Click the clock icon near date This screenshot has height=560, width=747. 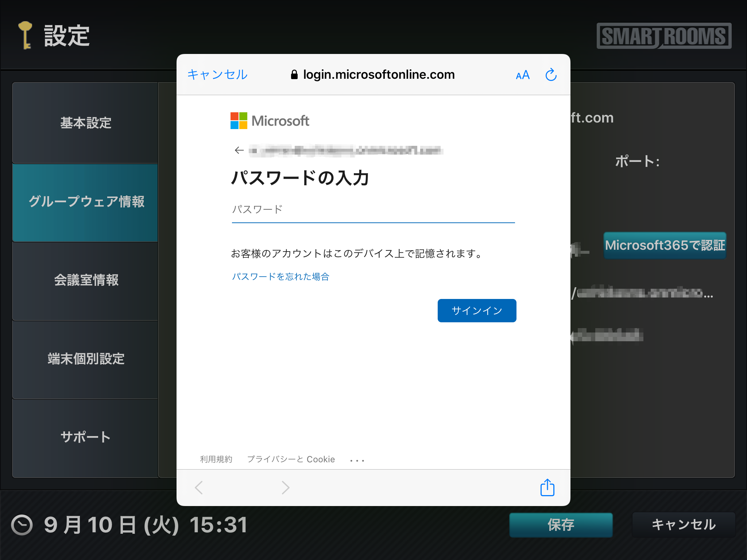22,525
